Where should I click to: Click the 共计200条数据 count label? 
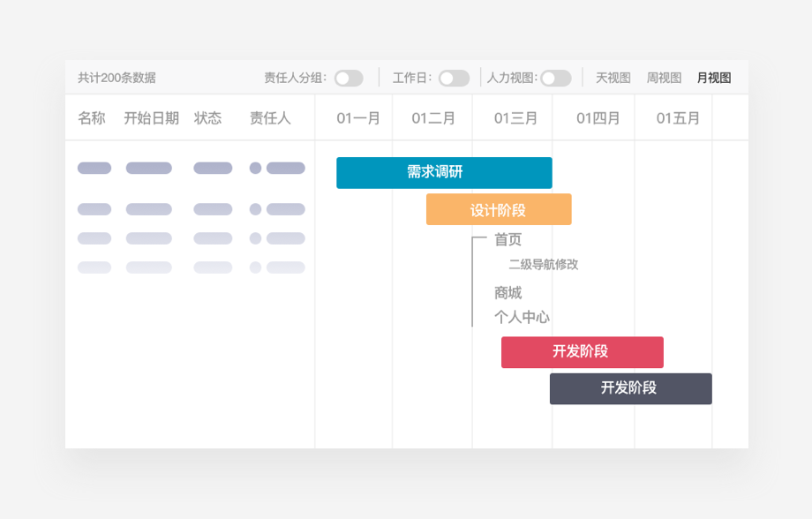(x=117, y=78)
